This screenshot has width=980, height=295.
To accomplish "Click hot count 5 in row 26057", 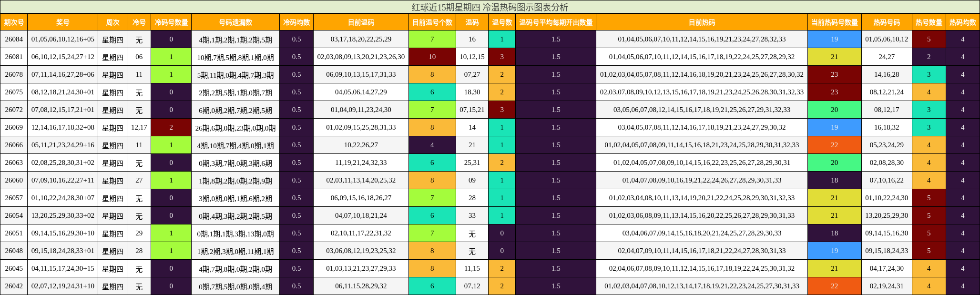I will [x=929, y=198].
